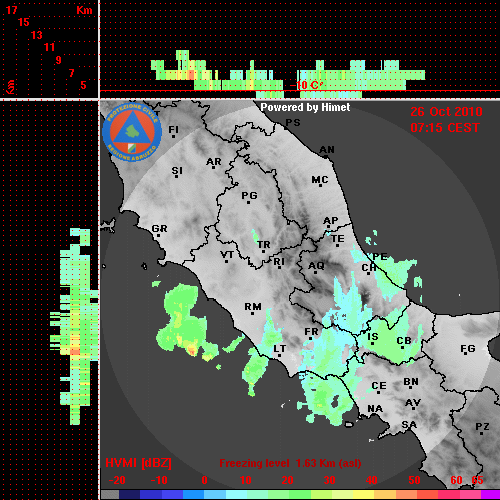500x500 pixels.
Task: Click the BN city label
Action: coord(411,382)
